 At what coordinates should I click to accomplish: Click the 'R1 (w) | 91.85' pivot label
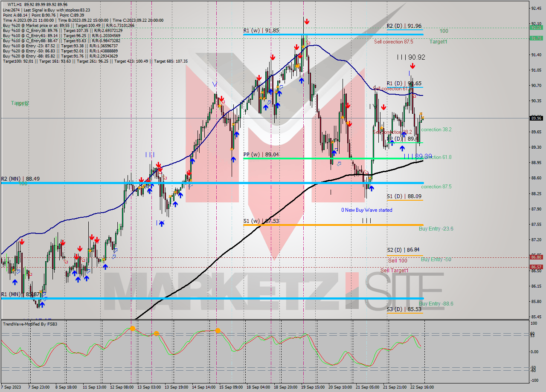(x=261, y=31)
